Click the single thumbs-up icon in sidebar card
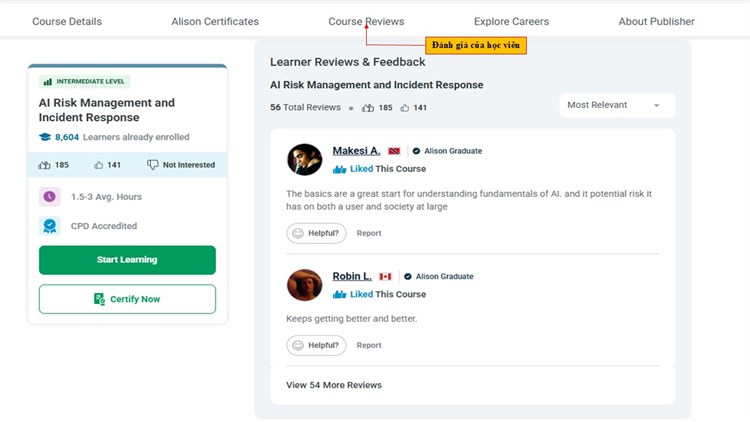 pyautogui.click(x=99, y=165)
